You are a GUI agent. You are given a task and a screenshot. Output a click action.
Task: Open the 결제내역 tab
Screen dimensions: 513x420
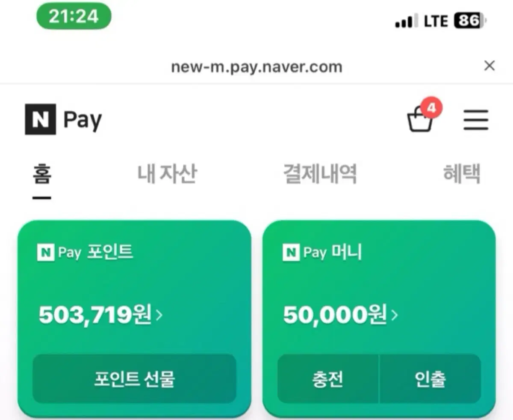pyautogui.click(x=320, y=174)
